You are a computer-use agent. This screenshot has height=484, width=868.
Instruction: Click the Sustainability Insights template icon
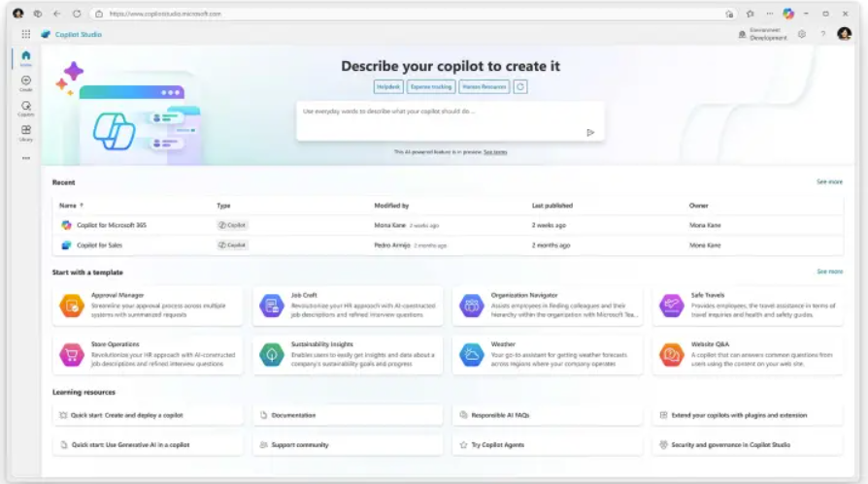(272, 355)
